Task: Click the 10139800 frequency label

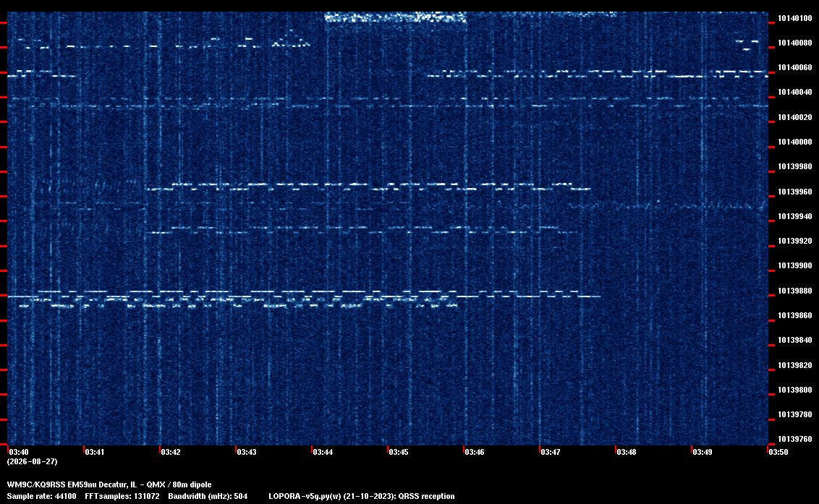Action: click(x=794, y=390)
